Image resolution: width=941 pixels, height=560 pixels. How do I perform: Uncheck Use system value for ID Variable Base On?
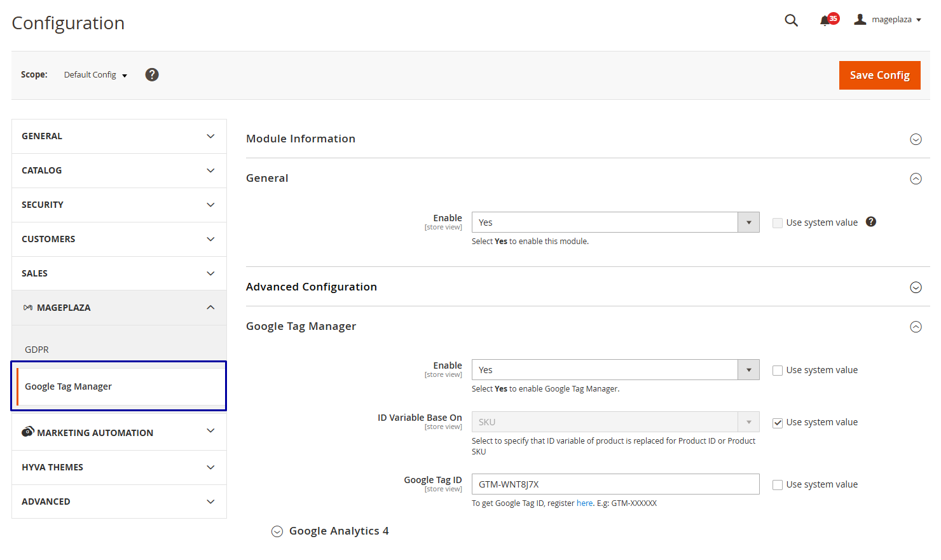(x=777, y=422)
